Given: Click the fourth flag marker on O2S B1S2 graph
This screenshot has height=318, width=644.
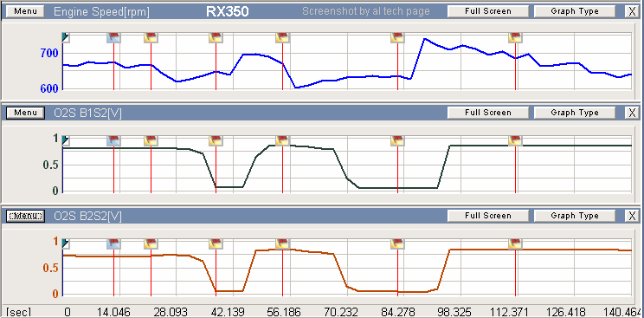Looking at the screenshot, I should (x=282, y=140).
